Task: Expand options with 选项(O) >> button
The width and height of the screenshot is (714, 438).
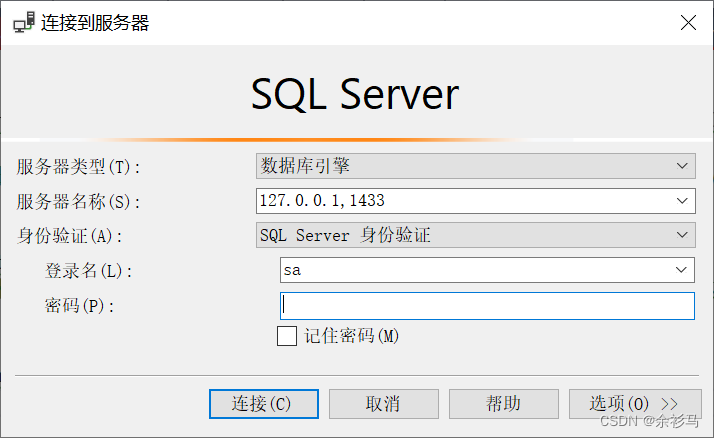Action: (635, 404)
